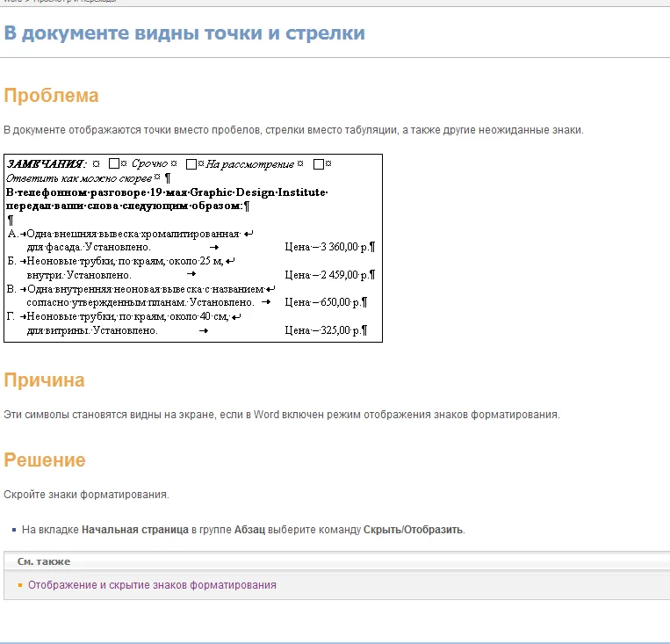Screen dimensions: 670x644
Task: Click the paragraph starting 'Эти символы становятся видны'
Action: tap(282, 415)
